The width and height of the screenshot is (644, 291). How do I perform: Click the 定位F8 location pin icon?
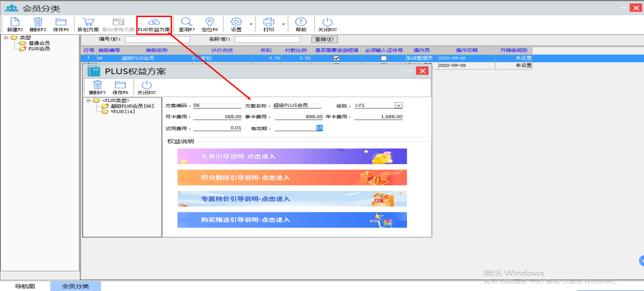(209, 23)
